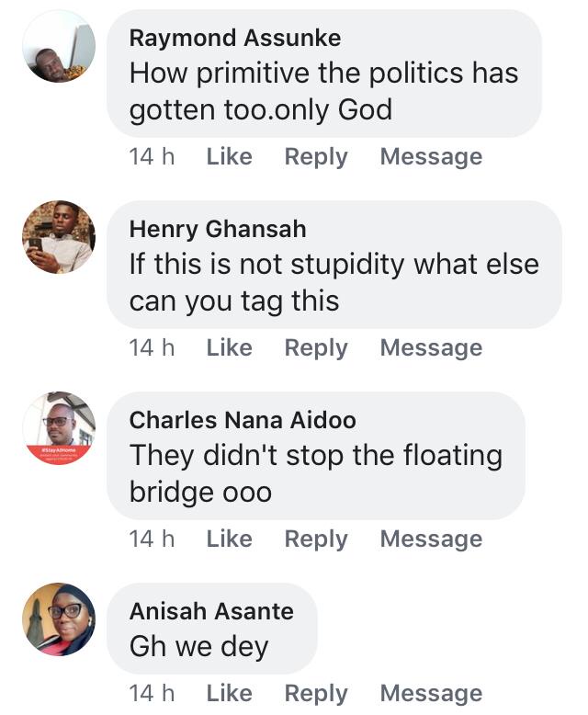Click the Raymond Assunke name link
This screenshot has height=715, width=588.
(235, 38)
